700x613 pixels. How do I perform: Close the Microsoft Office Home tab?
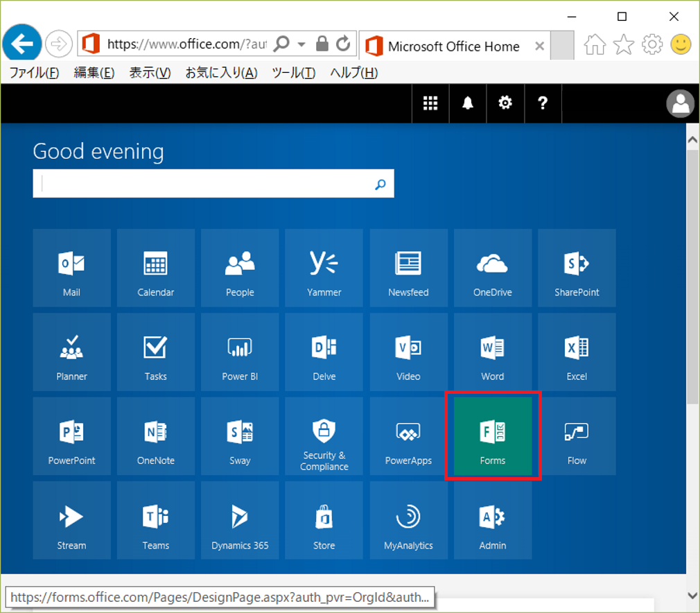coord(539,46)
